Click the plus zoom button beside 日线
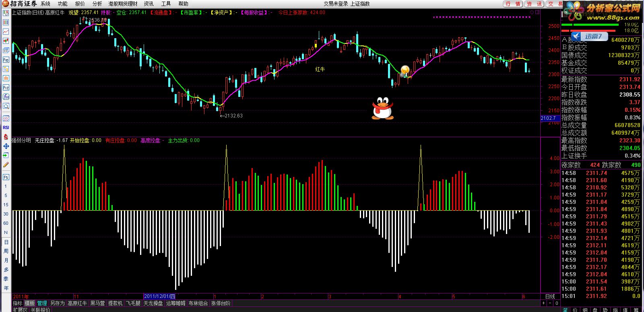Image resolution: width=644 pixels, height=312 pixels. point(543,303)
